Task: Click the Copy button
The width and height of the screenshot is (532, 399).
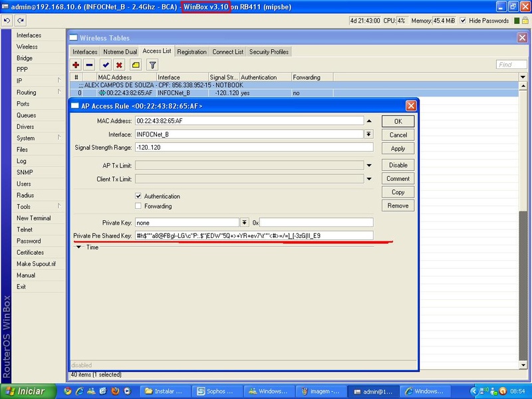Action: point(398,192)
